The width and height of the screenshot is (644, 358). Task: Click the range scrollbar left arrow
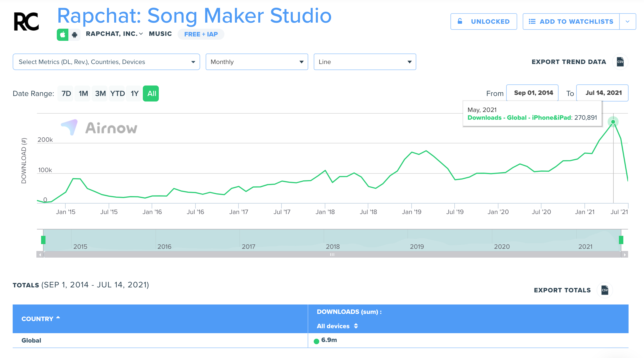40,255
